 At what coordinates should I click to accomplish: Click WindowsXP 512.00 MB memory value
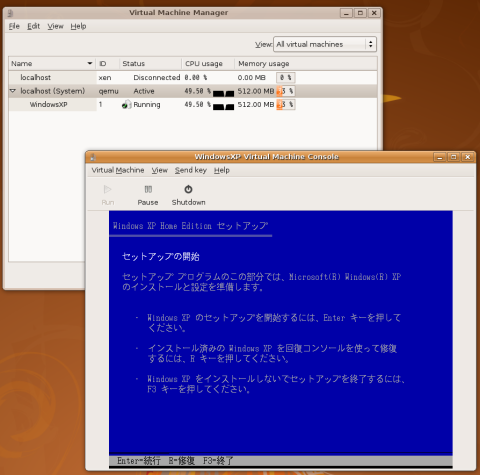[x=256, y=104]
